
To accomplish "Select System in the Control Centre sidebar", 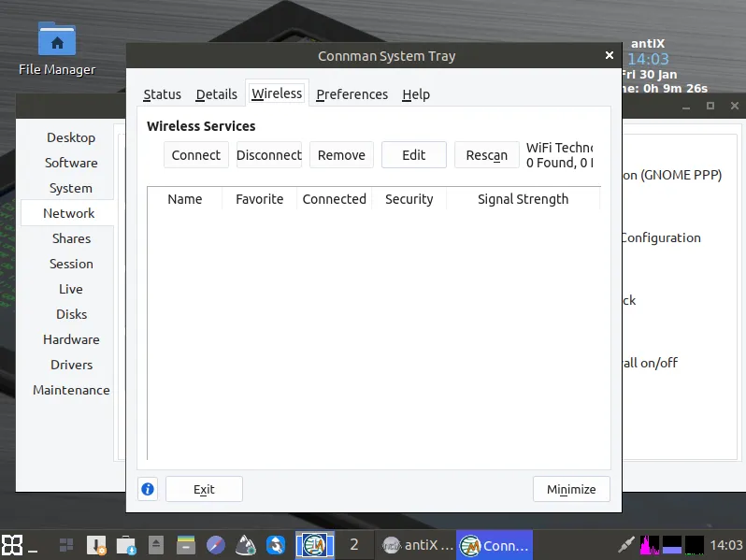I will [x=71, y=188].
